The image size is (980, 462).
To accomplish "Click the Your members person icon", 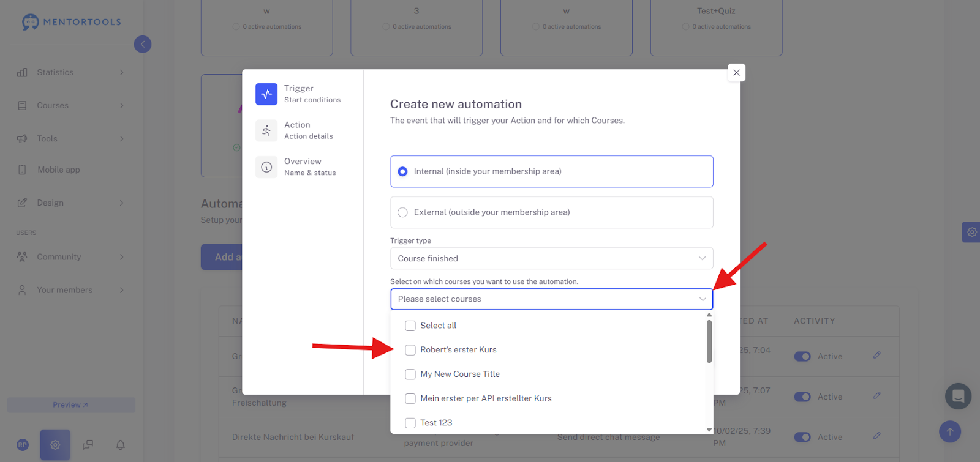I will click(x=22, y=290).
